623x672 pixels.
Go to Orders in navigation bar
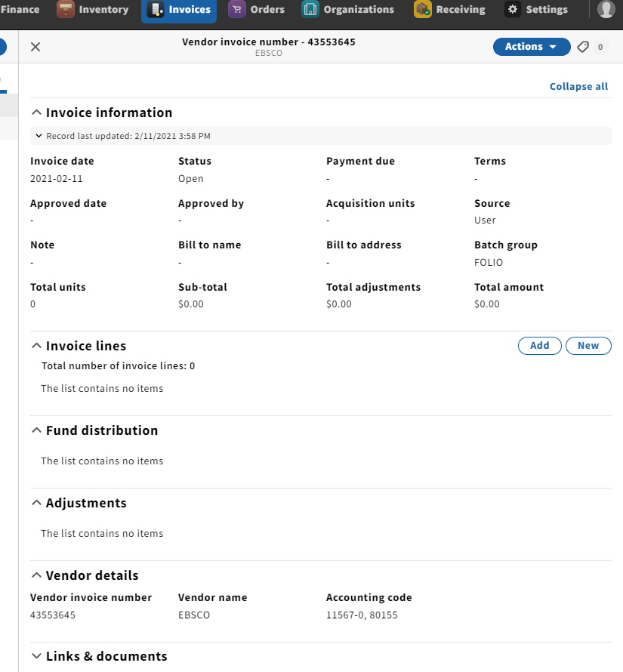tap(267, 9)
